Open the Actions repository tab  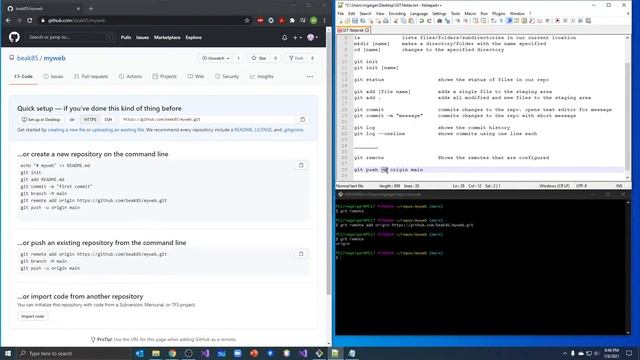[x=131, y=76]
